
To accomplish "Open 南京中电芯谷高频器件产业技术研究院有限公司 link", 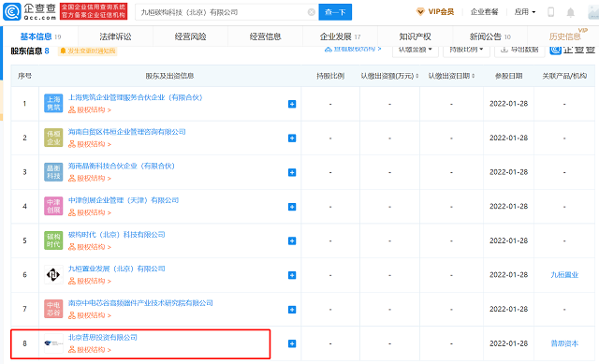I will point(140,303).
